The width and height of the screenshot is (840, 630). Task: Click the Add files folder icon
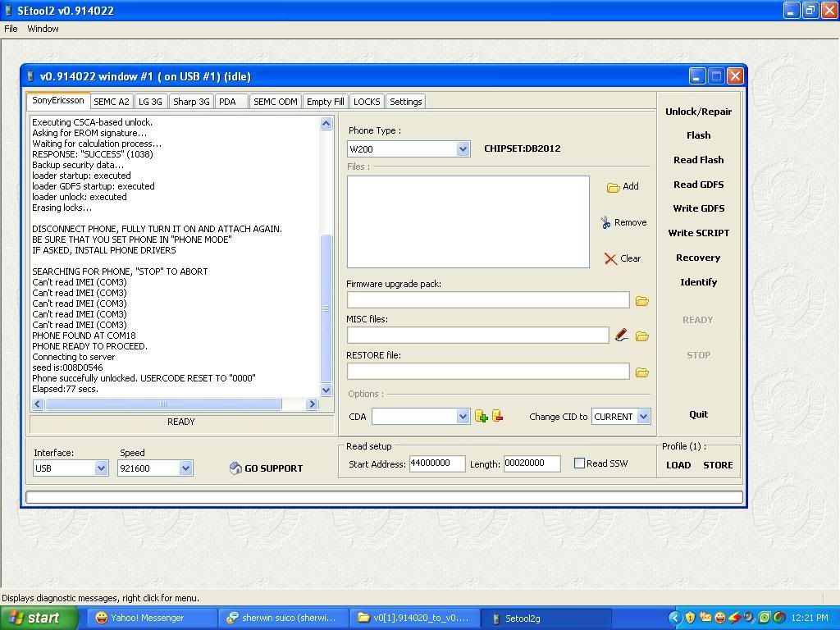[x=613, y=187]
